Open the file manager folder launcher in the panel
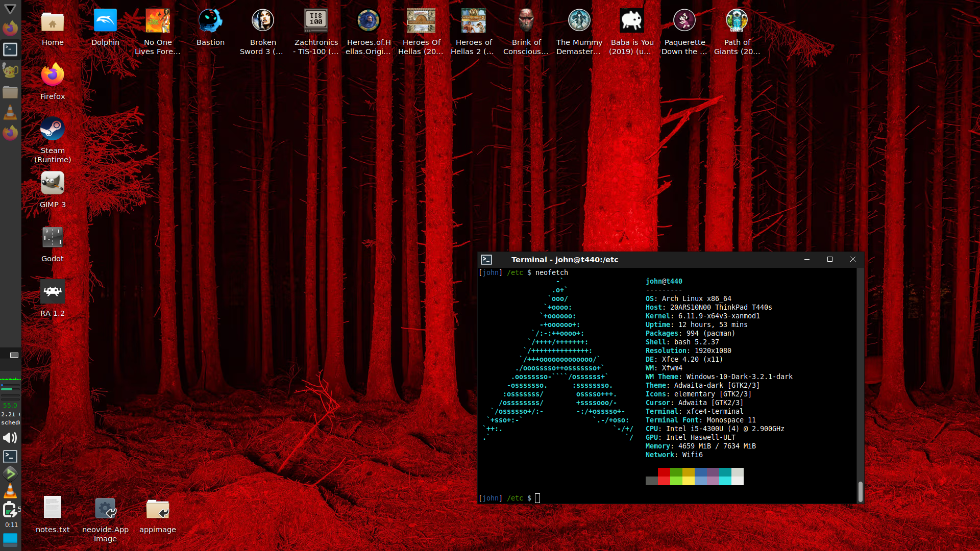This screenshot has width=980, height=551. (x=10, y=92)
